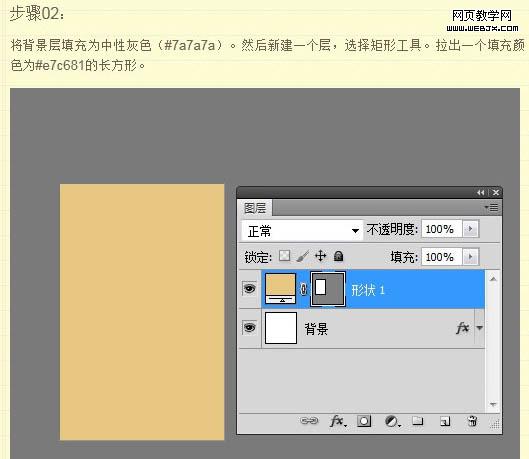This screenshot has height=459, width=529.
Task: Toggle the lock all padlock icon
Action: (338, 256)
